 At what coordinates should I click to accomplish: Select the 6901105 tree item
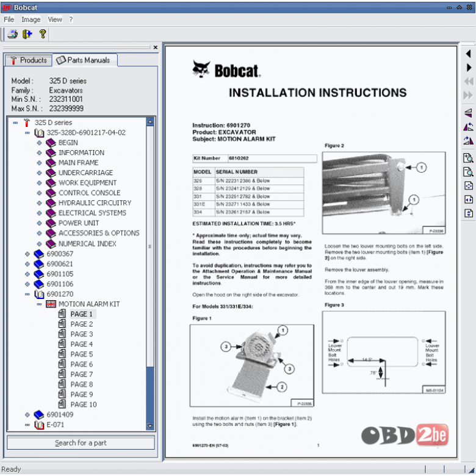tap(60, 274)
